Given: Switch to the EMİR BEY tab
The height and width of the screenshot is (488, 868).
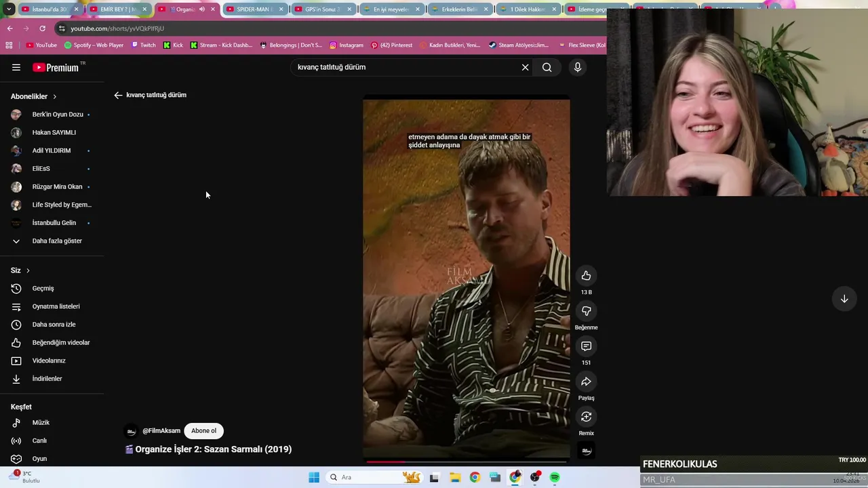Looking at the screenshot, I should pos(114,9).
